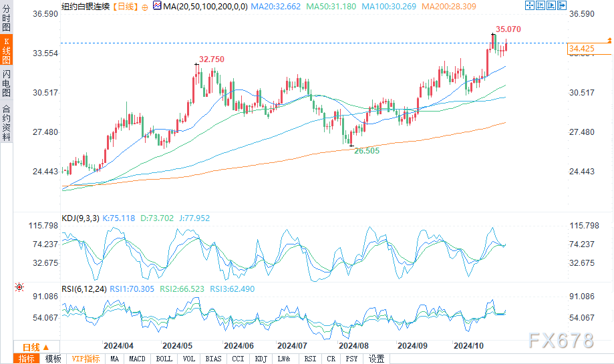
Task: Click the MA indicator chart icon
Action: [x=156, y=5]
